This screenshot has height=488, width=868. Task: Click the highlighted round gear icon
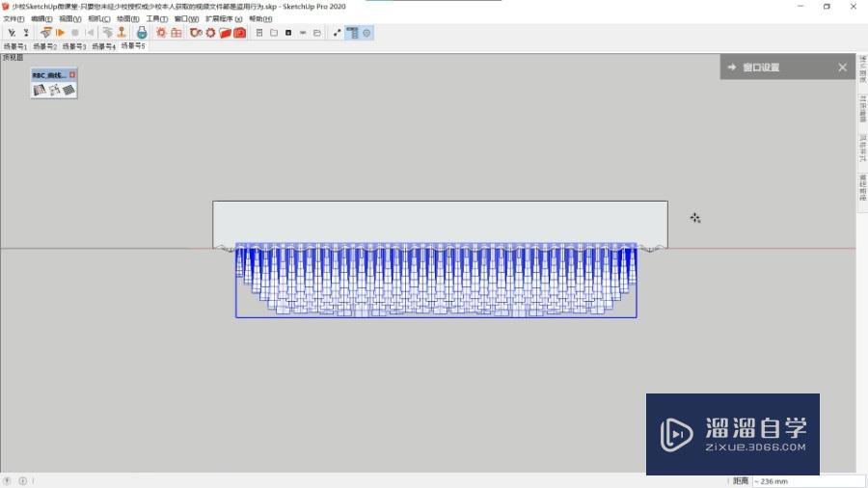(366, 33)
